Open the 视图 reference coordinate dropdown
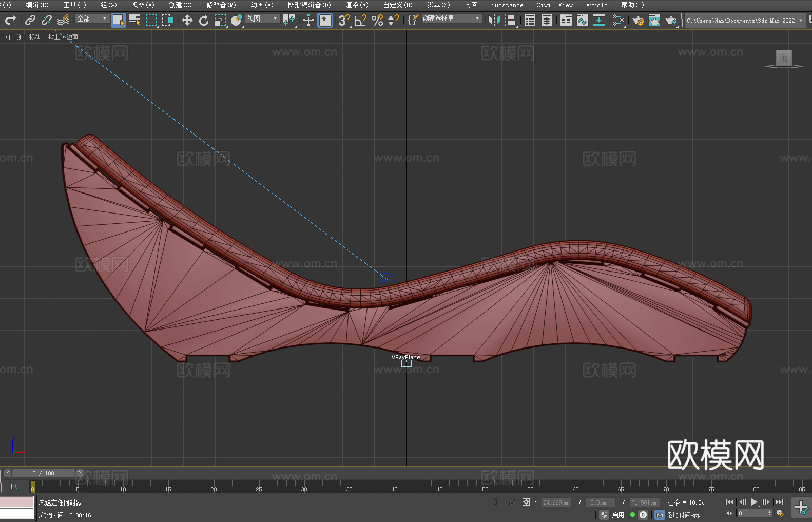The width and height of the screenshot is (812, 522). point(262,18)
